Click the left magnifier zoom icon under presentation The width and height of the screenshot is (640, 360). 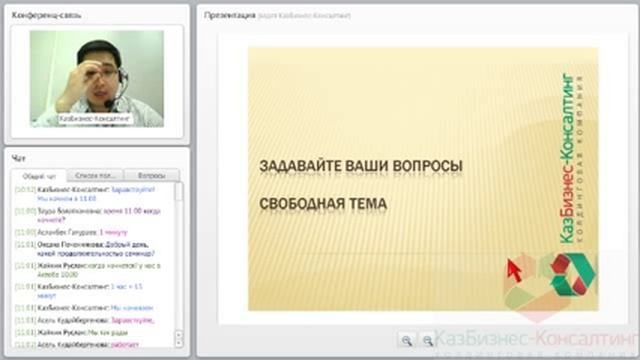tap(407, 340)
